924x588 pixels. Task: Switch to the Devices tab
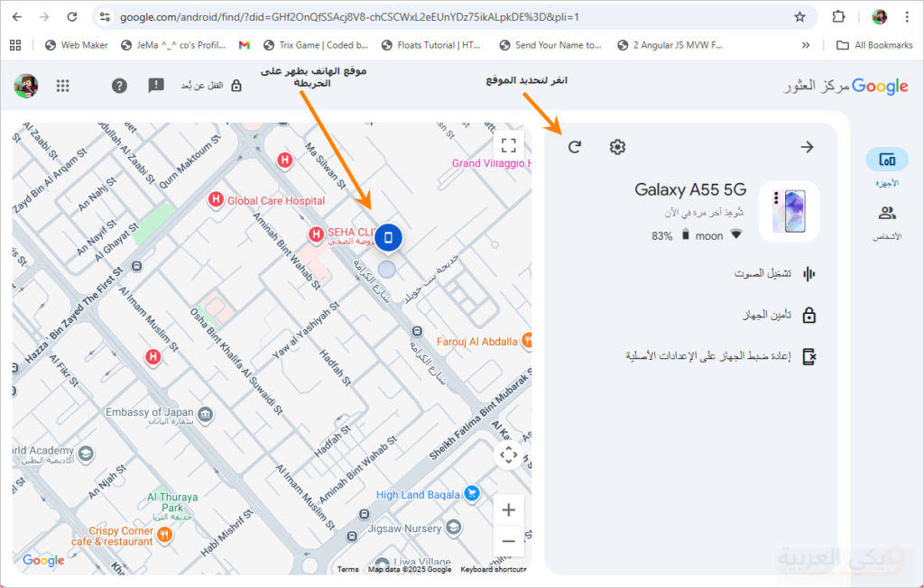pyautogui.click(x=887, y=168)
